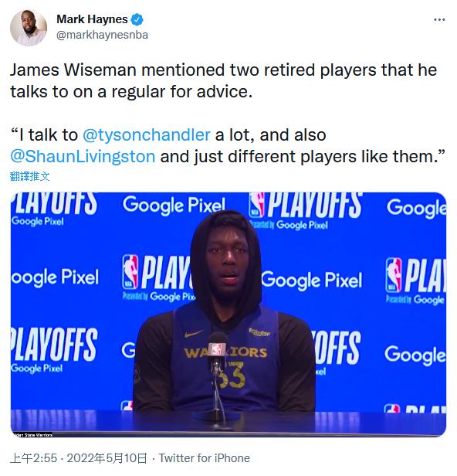Open Mark Haynes' profile avatar
This screenshot has height=476, width=457.
(x=29, y=28)
